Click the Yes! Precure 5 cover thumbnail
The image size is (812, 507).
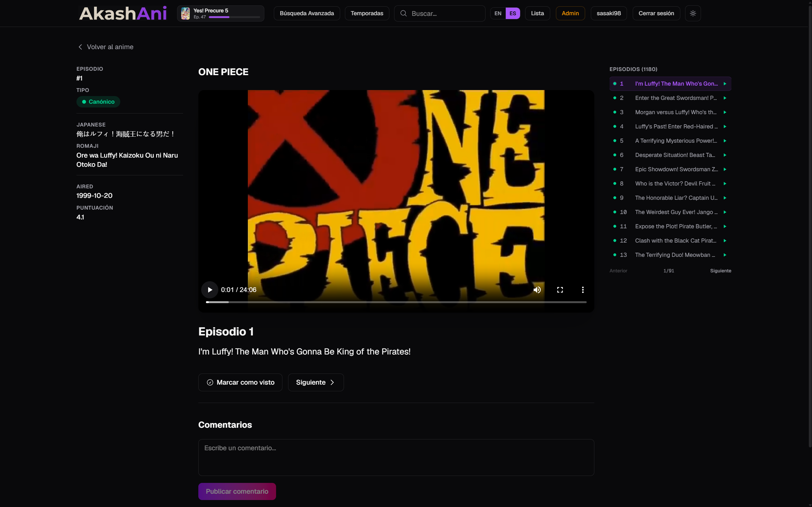tap(185, 13)
